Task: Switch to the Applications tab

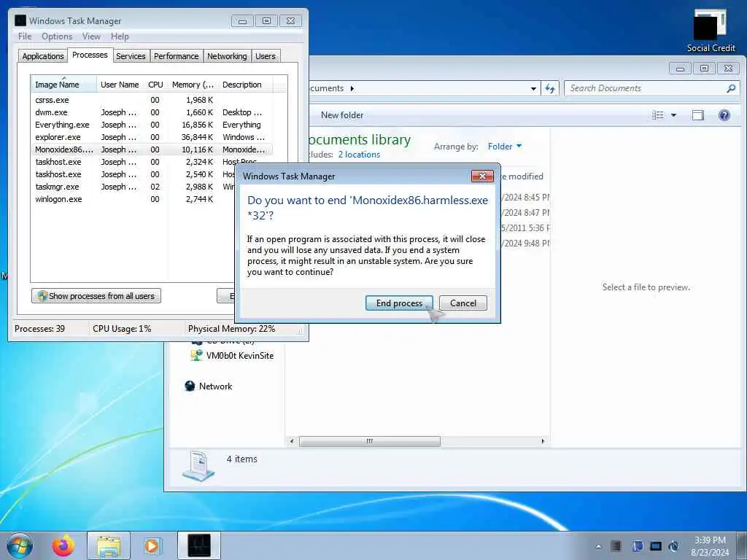Action: click(43, 56)
